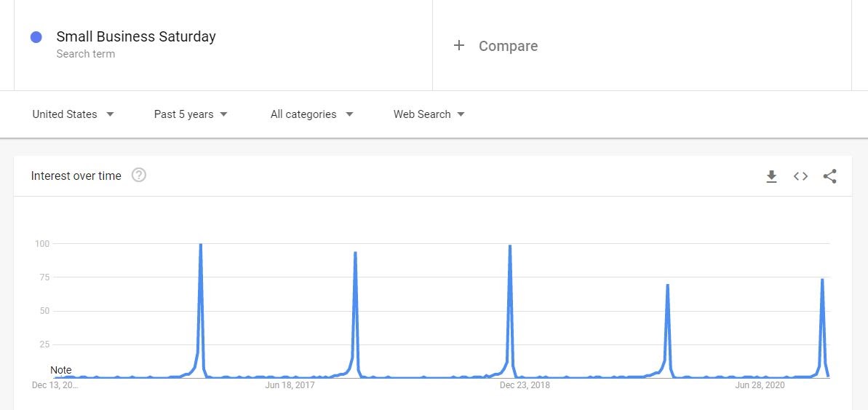Open the help icon beside Interest over time
868x410 pixels.
point(139,176)
